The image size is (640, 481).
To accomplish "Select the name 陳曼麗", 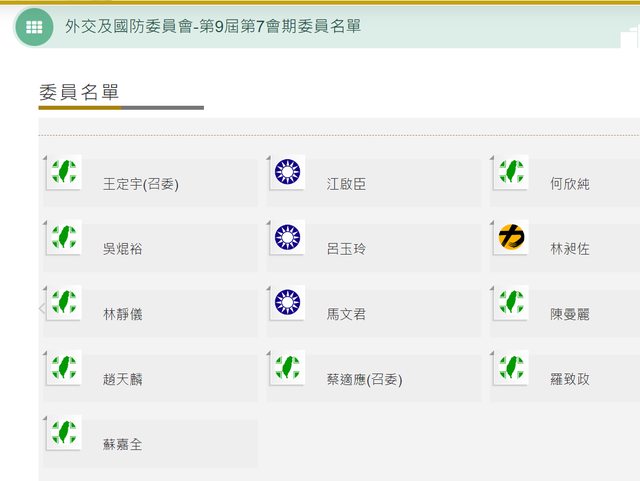I will 570,314.
